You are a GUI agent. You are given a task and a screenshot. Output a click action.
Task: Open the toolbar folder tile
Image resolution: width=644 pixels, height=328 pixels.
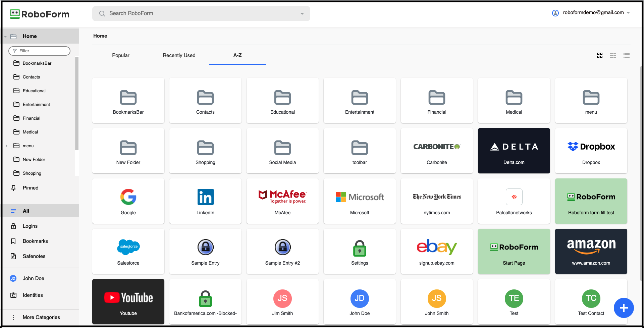pos(360,151)
